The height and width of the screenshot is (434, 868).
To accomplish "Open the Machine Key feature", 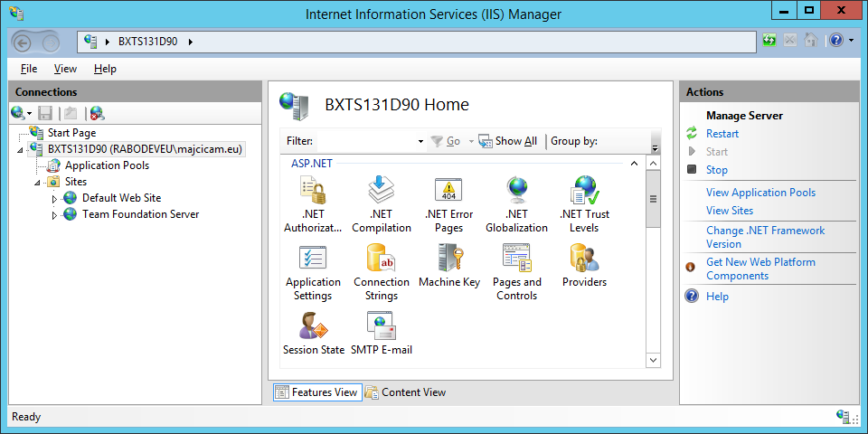I will pos(449,266).
